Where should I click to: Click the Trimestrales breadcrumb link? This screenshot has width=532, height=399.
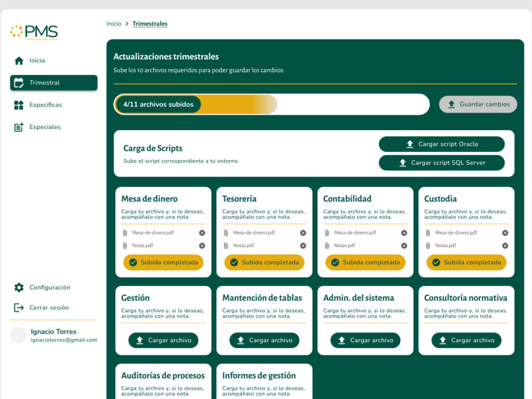click(150, 24)
